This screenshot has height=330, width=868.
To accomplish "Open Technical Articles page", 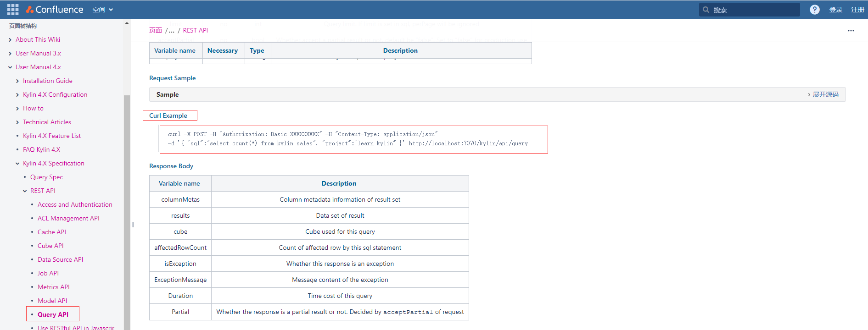I will 47,122.
